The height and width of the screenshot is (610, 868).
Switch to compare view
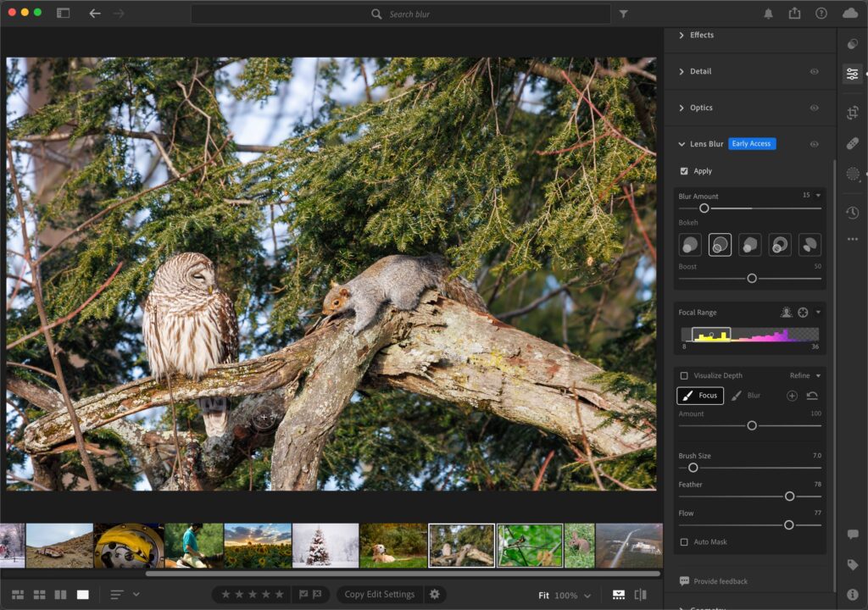61,595
